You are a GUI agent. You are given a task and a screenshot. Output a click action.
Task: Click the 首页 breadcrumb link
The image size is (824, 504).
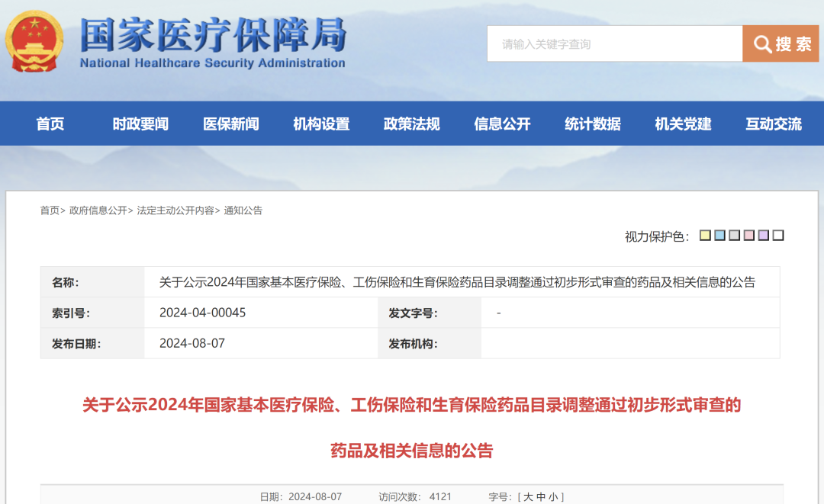click(50, 210)
